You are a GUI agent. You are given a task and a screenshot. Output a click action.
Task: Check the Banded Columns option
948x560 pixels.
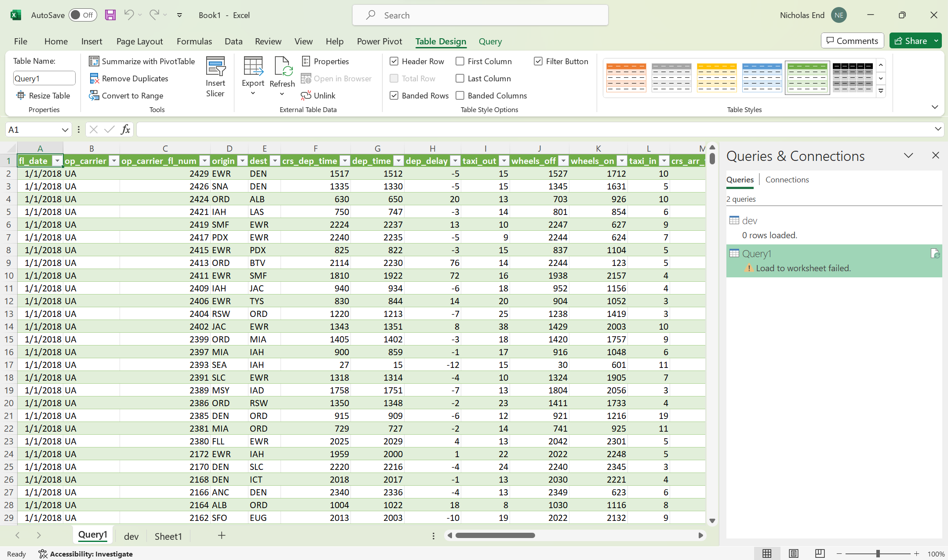[460, 95]
